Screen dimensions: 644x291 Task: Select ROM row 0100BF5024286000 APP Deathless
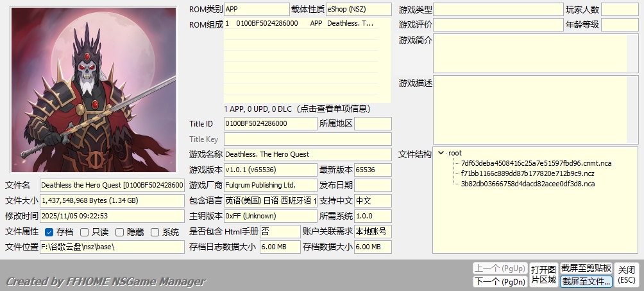pyautogui.click(x=301, y=24)
